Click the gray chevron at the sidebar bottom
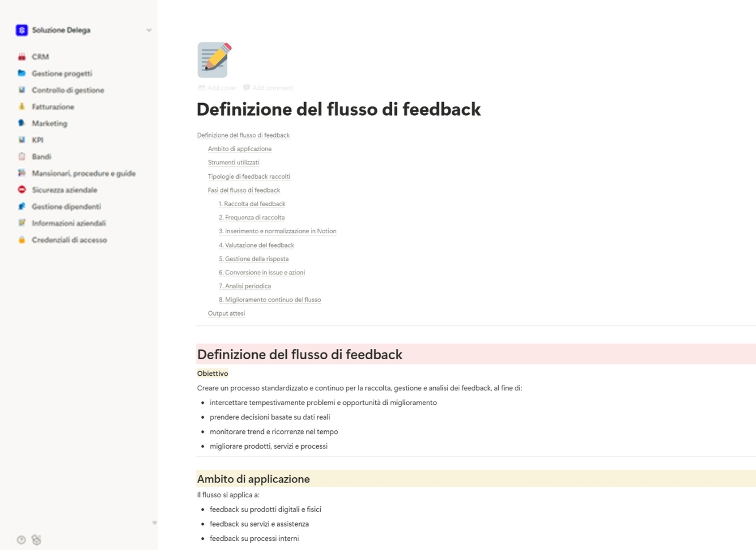Screen dimensions: 756x550 click(x=153, y=522)
